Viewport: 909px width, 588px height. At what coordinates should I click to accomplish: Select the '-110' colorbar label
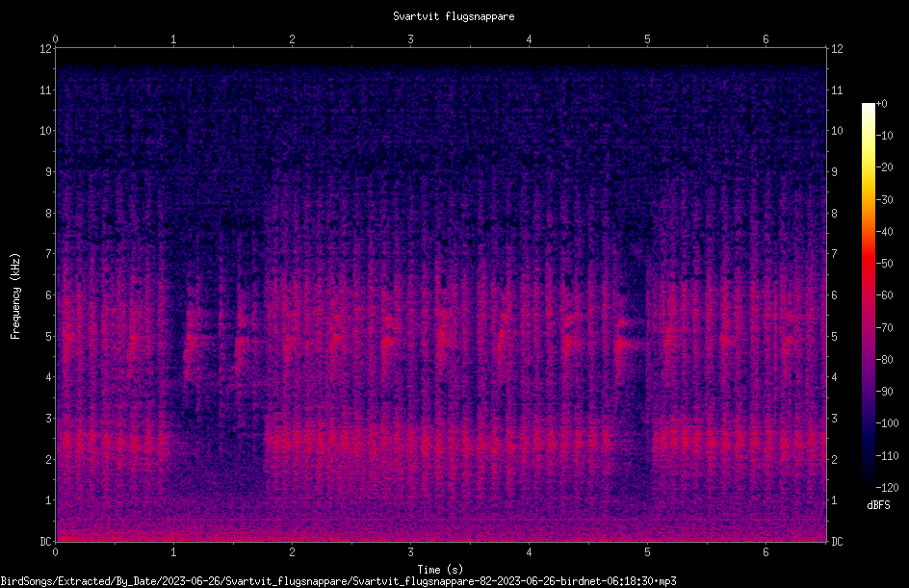887,456
